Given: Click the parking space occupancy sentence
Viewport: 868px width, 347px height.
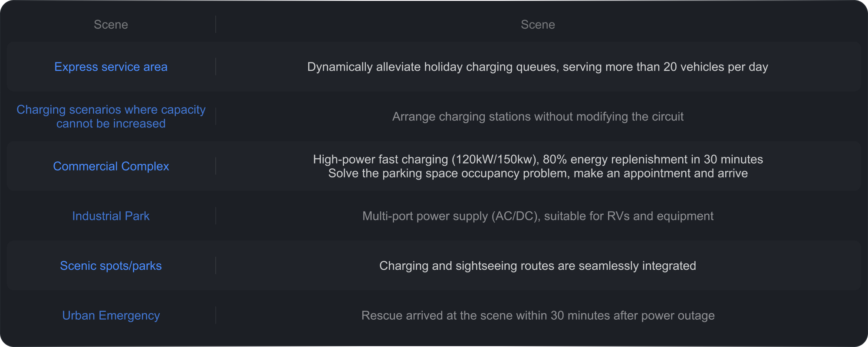Looking at the screenshot, I should point(538,173).
